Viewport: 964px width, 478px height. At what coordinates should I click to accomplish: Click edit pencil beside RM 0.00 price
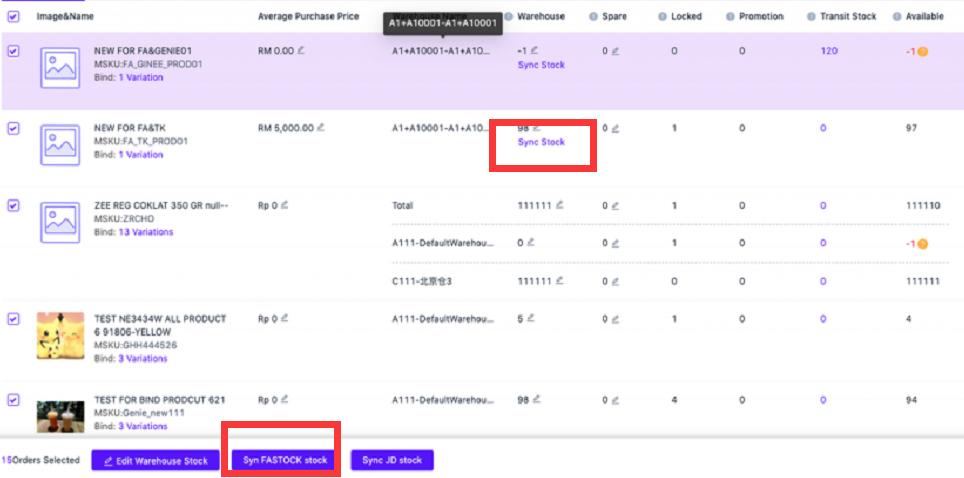(303, 50)
